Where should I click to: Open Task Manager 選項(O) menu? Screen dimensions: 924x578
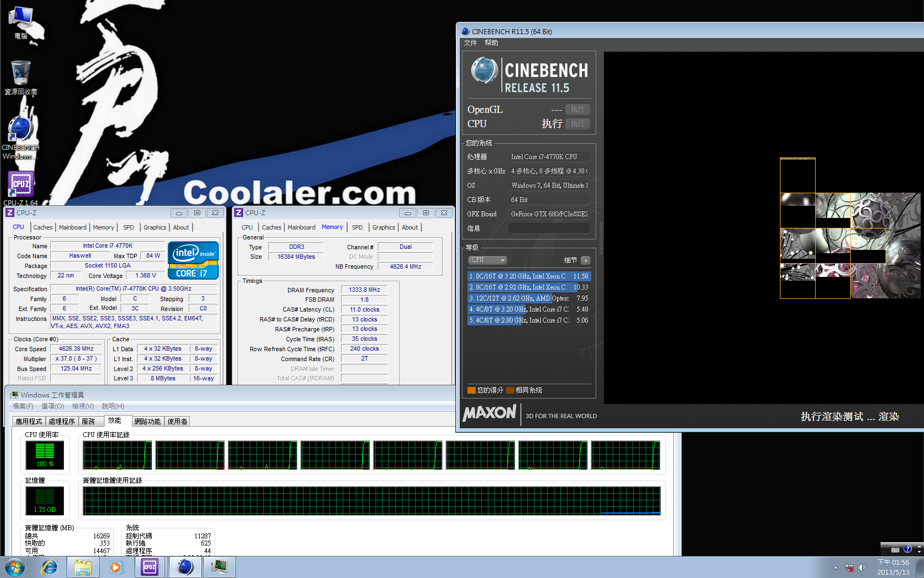53,406
